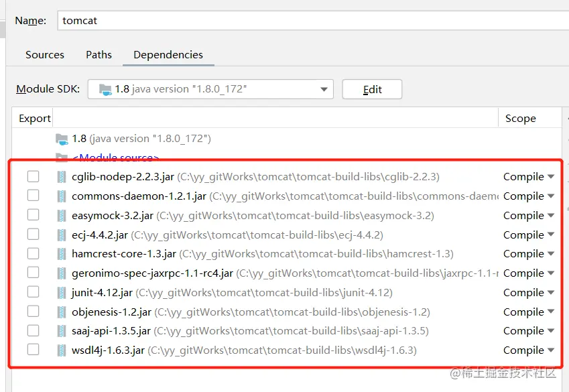Click jar icon of saaj-api-1.3.5.jar
The height and width of the screenshot is (392, 569).
pyautogui.click(x=62, y=330)
